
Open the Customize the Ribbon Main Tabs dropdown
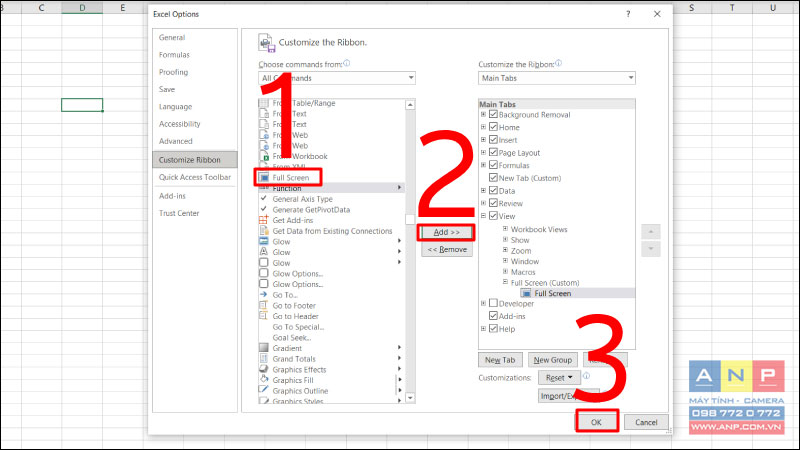tap(557, 78)
